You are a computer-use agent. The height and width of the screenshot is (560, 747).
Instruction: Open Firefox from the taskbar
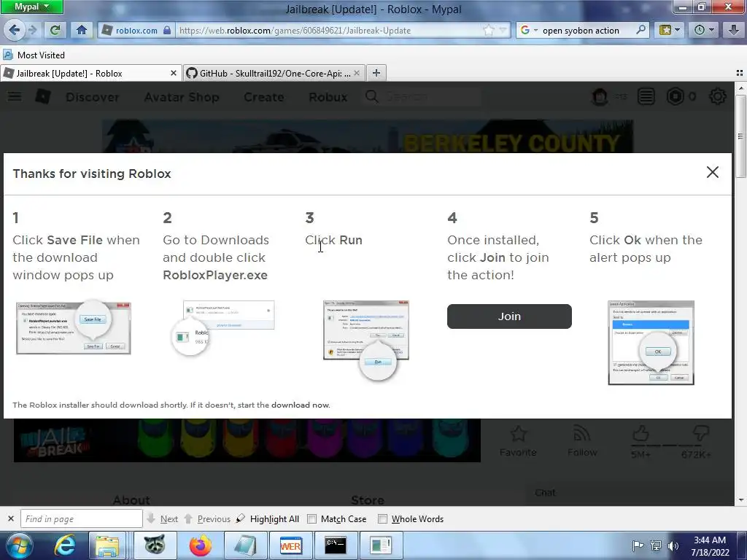[200, 545]
